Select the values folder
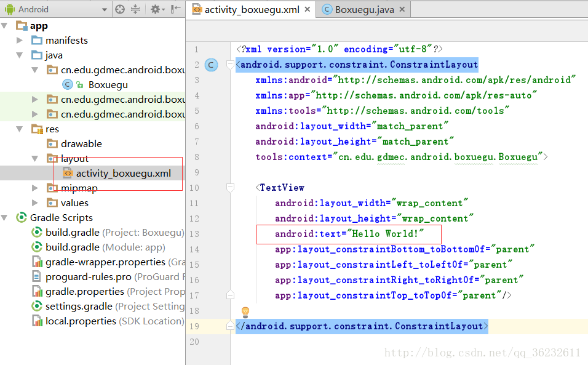Viewport: 588px width, 365px height. tap(74, 203)
